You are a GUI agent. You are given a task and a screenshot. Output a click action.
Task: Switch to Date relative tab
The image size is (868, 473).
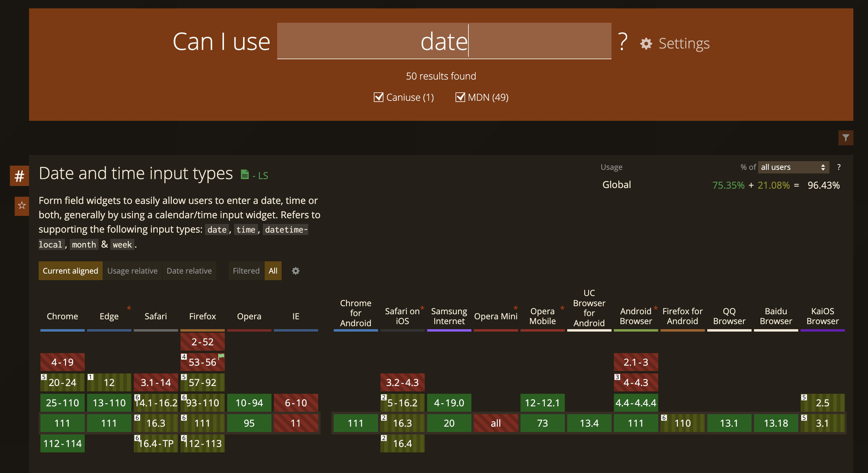pos(189,271)
